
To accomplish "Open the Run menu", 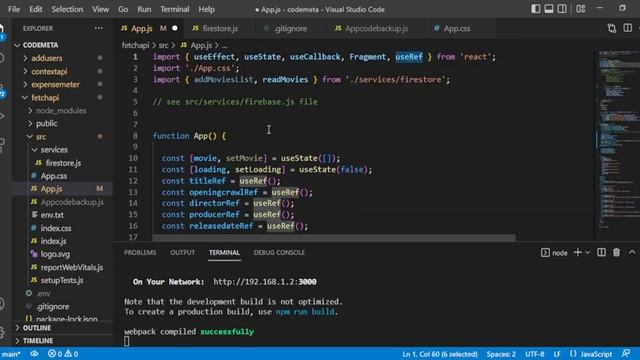I will 144,9.
